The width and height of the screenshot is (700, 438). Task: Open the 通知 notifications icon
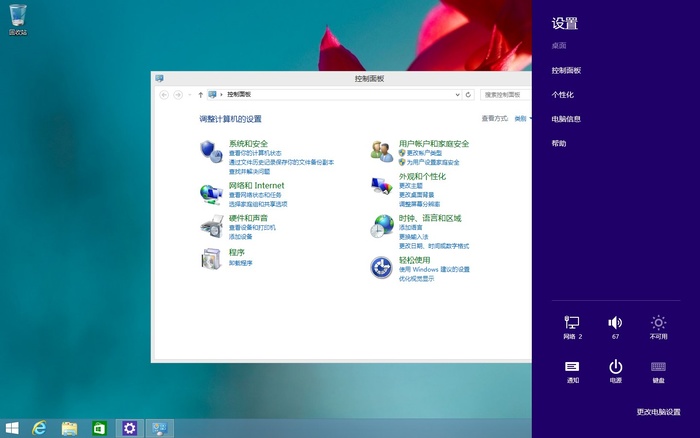coord(572,367)
